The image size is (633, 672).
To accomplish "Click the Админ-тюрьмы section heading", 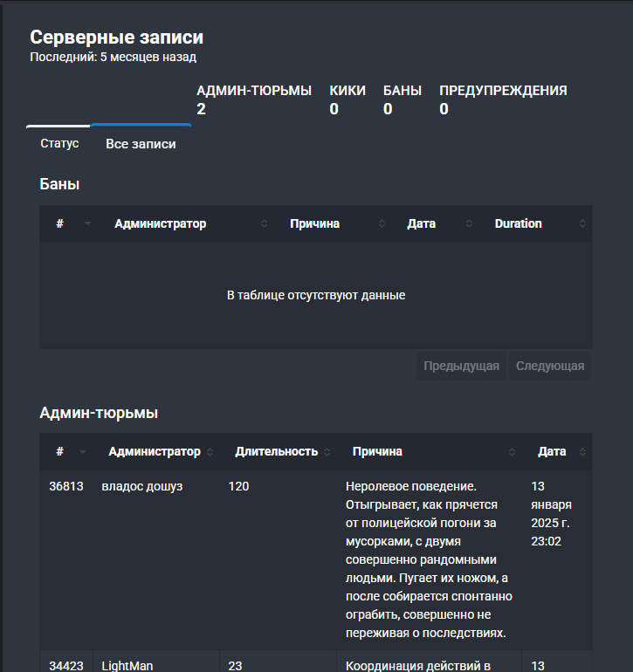I will (x=99, y=413).
